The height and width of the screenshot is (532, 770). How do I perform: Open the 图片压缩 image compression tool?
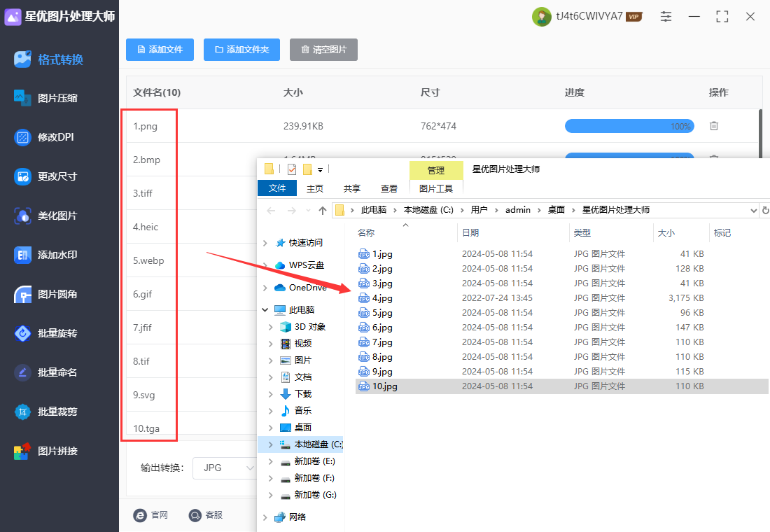coord(46,98)
